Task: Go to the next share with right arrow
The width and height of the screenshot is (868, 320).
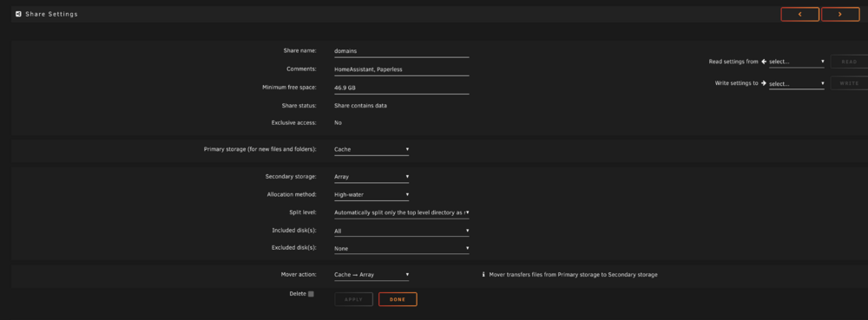Action: coord(840,15)
